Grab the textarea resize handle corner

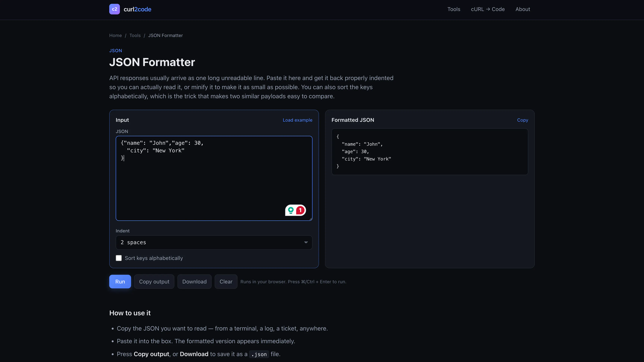pos(310,219)
